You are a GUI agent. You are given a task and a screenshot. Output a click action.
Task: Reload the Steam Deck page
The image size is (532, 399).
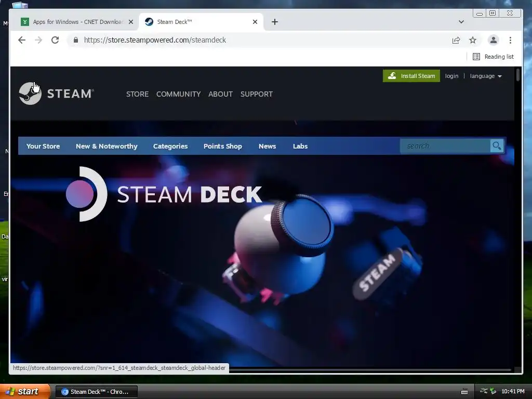coord(55,40)
